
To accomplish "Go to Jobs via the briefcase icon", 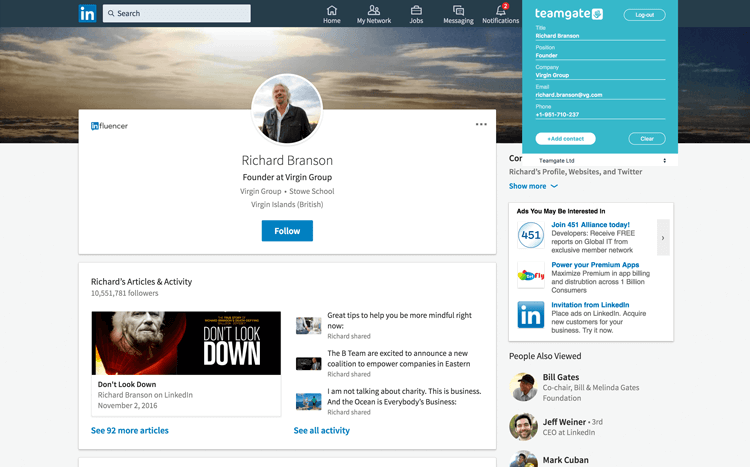I will tap(416, 14).
